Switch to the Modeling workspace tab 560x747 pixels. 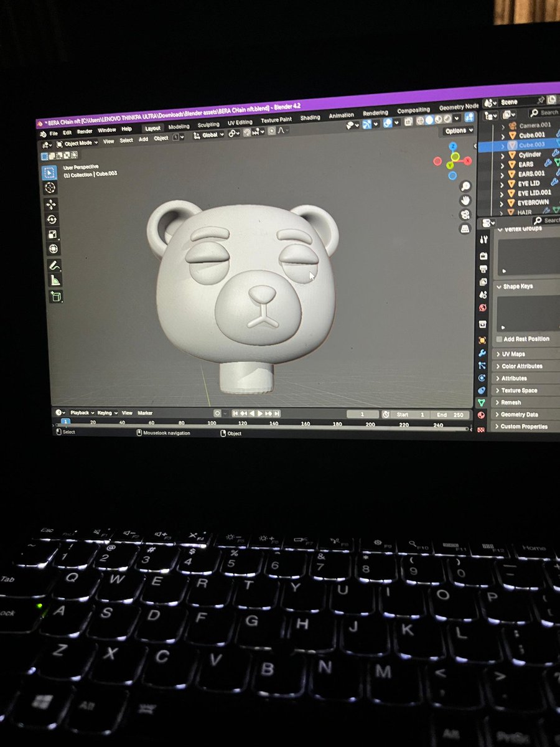click(x=179, y=126)
